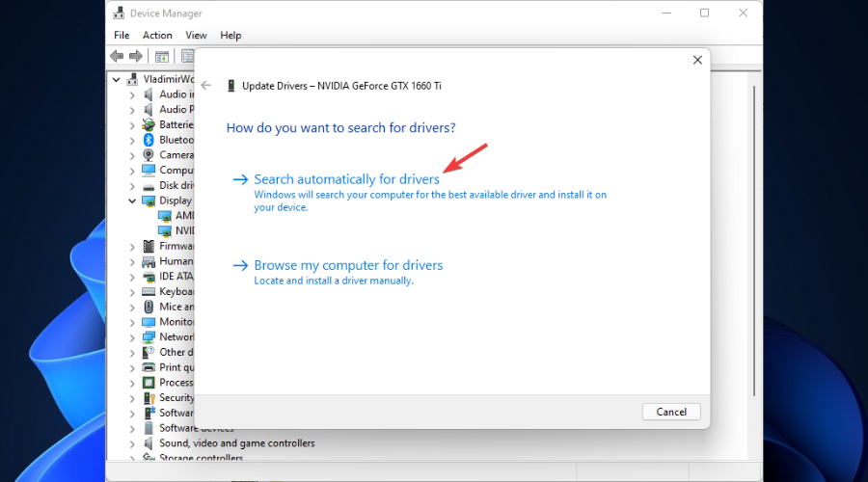Select the Monitors tree row
Screen dimensions: 868x482
176,322
